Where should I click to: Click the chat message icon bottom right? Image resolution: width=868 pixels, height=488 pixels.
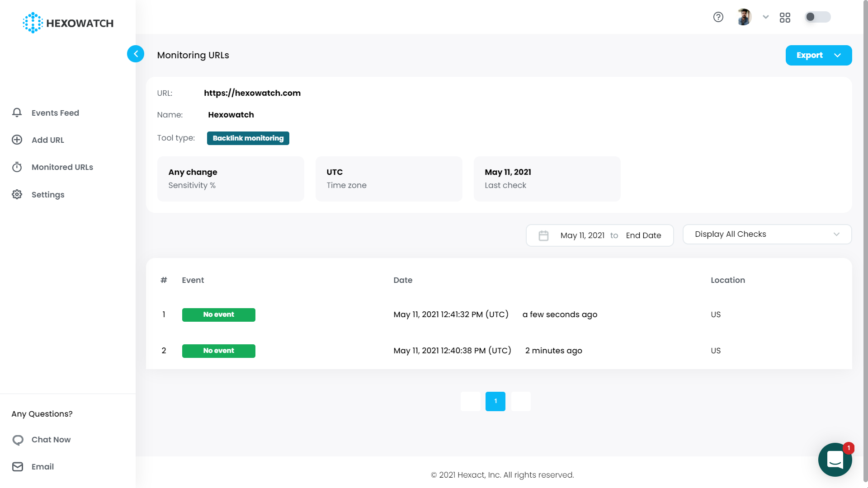pos(835,460)
